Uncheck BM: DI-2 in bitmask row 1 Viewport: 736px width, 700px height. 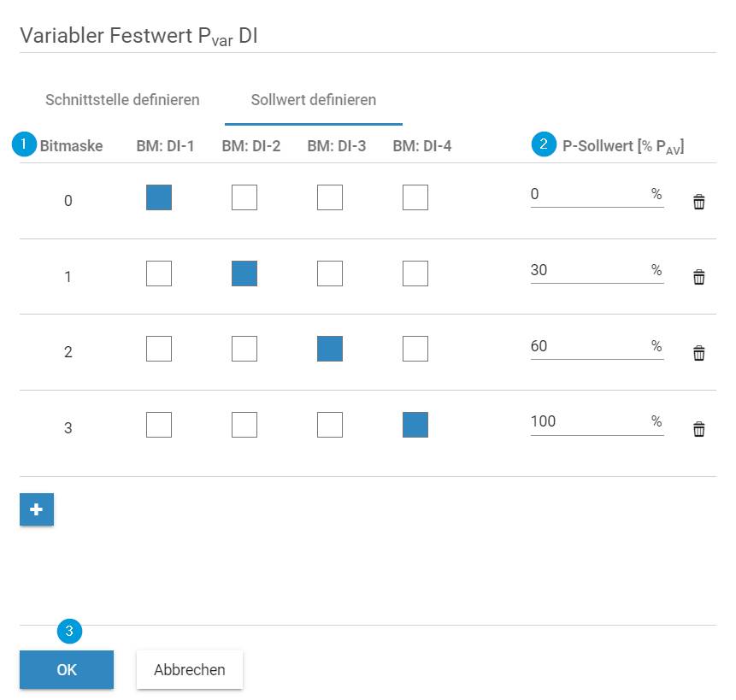(x=244, y=273)
